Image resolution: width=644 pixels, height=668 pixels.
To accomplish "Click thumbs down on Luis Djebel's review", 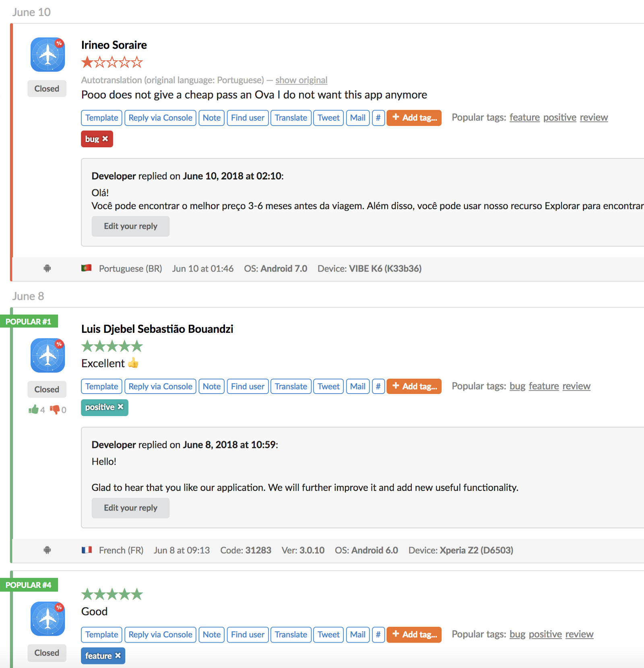I will point(54,410).
